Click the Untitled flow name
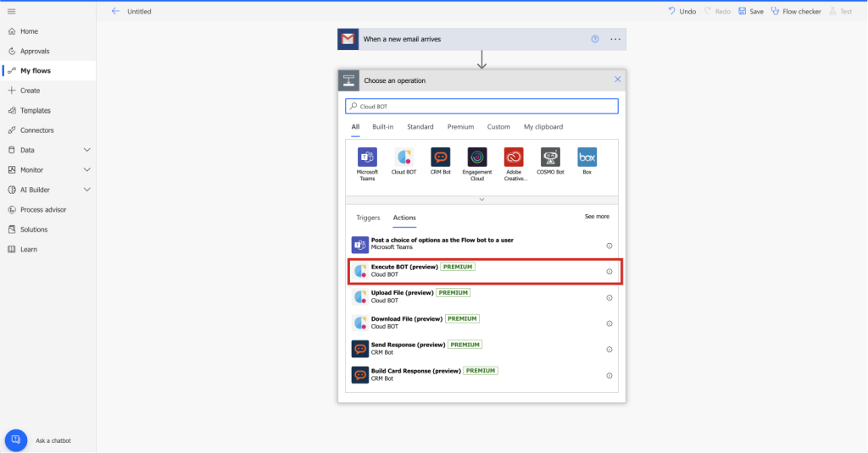Screen dimensions: 868x453 140,11
